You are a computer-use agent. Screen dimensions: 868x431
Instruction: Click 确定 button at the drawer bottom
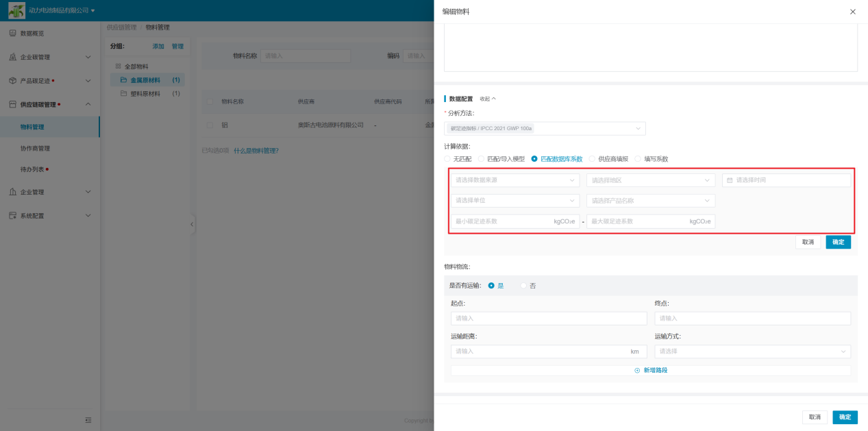point(845,417)
